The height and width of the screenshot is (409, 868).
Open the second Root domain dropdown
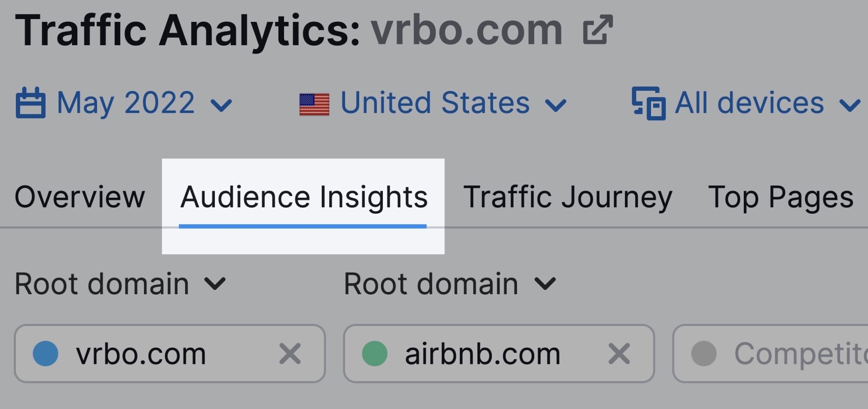450,284
